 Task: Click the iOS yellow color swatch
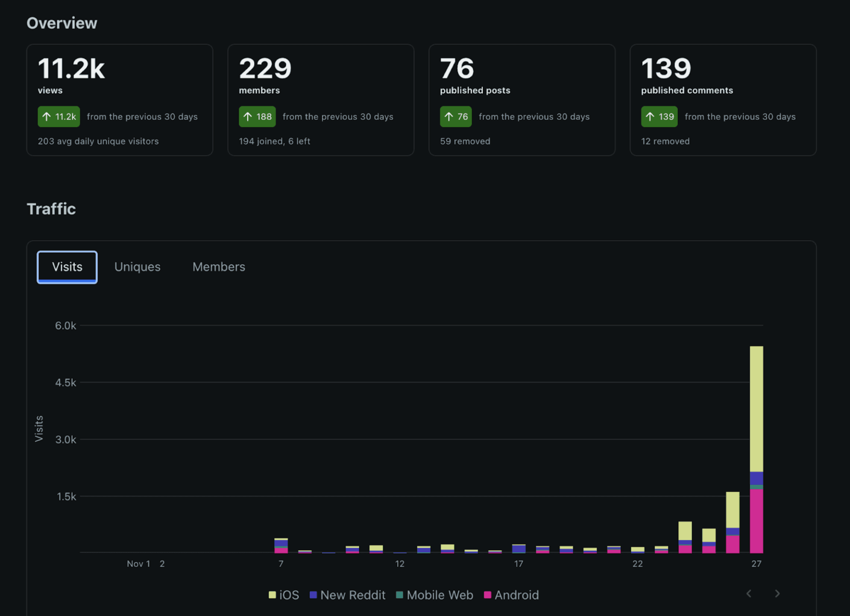272,595
